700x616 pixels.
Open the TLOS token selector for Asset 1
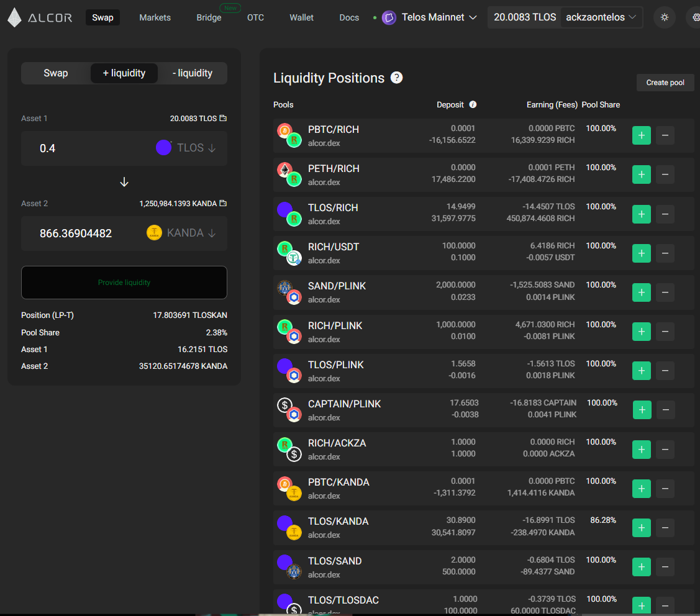[x=186, y=148]
